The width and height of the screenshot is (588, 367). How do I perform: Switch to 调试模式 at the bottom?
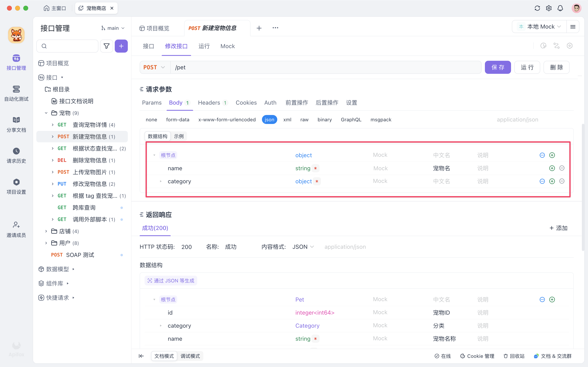pos(190,356)
